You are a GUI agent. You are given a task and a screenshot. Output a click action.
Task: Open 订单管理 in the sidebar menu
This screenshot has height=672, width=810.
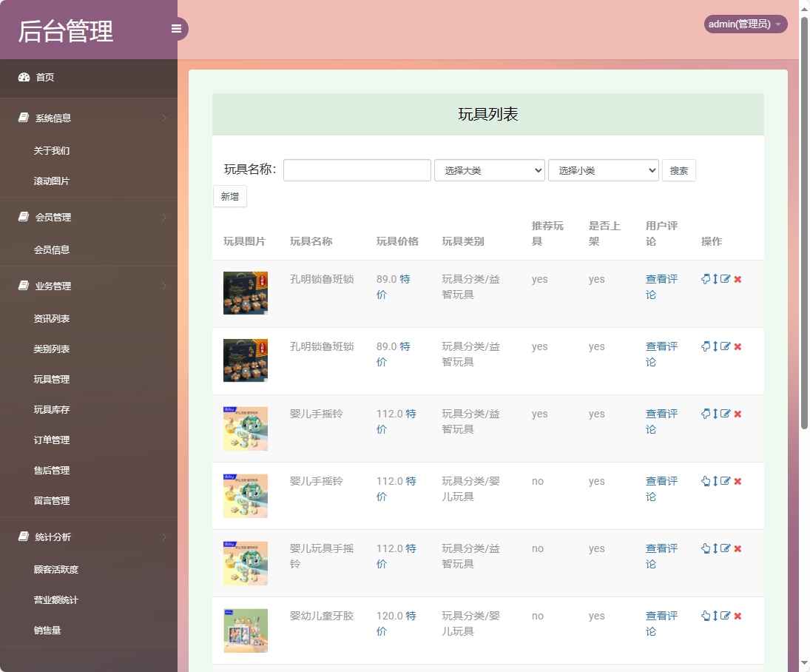coord(51,440)
